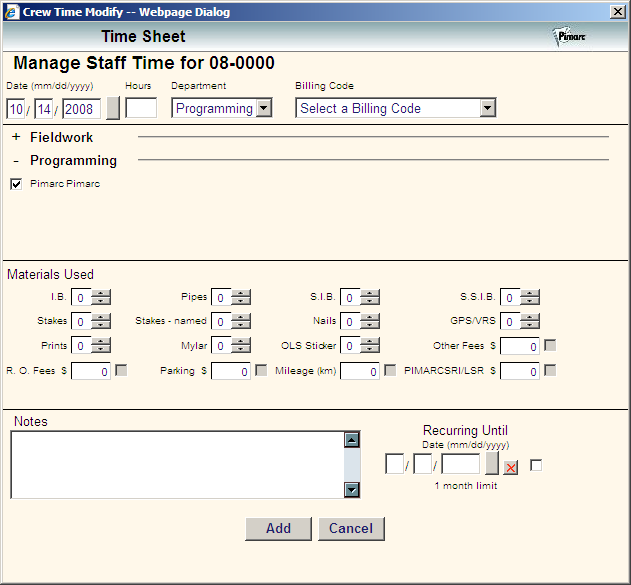Click the Pipes quantity spinner
The image size is (631, 585).
(241, 297)
